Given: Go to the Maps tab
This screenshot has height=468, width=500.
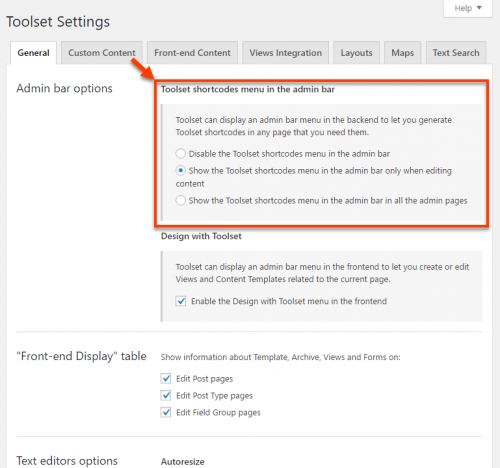Looking at the screenshot, I should (403, 53).
